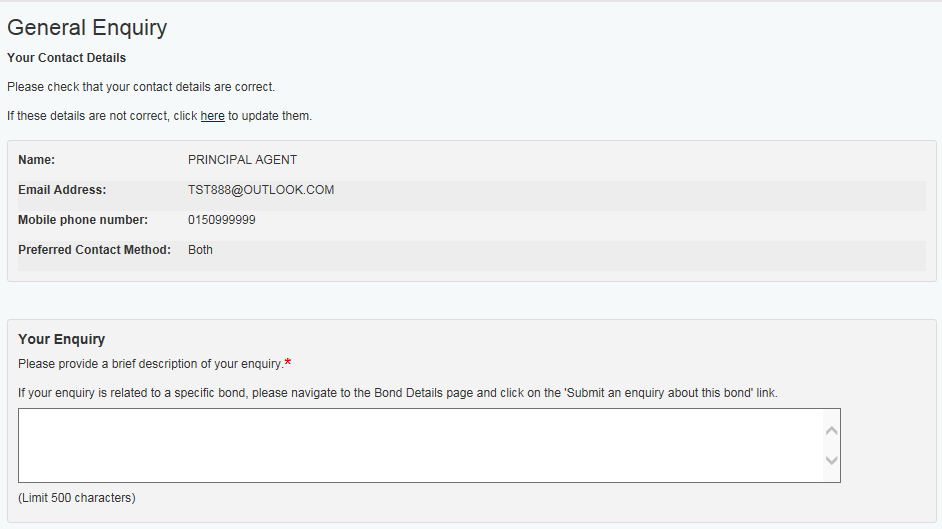Click the PRINCIPAL AGENT name value
Viewport: 942px width, 529px height.
point(242,160)
